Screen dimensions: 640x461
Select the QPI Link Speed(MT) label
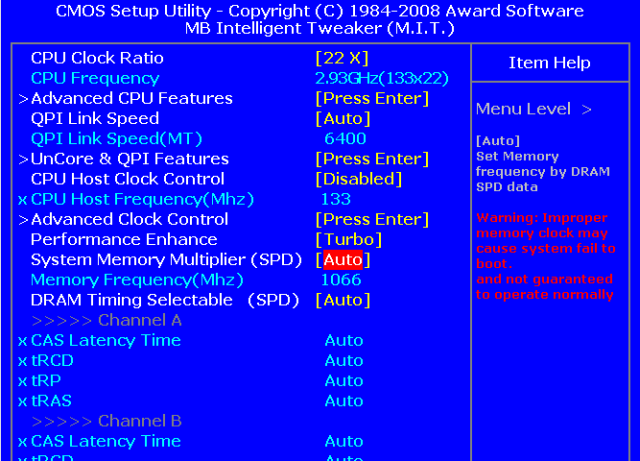tap(117, 139)
